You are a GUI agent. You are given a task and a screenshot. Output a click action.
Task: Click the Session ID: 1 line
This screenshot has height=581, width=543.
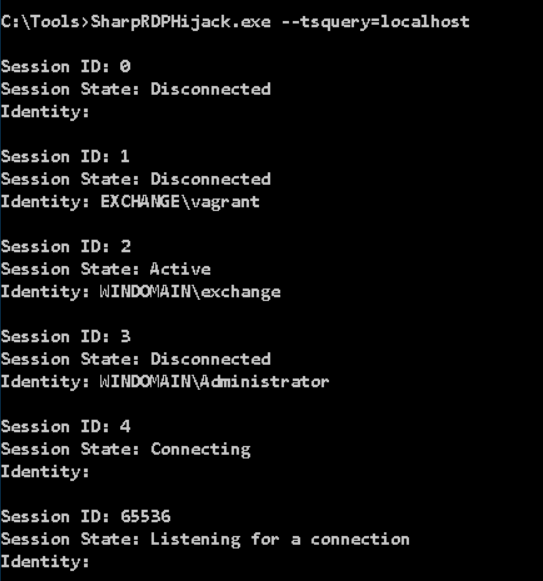tap(65, 156)
